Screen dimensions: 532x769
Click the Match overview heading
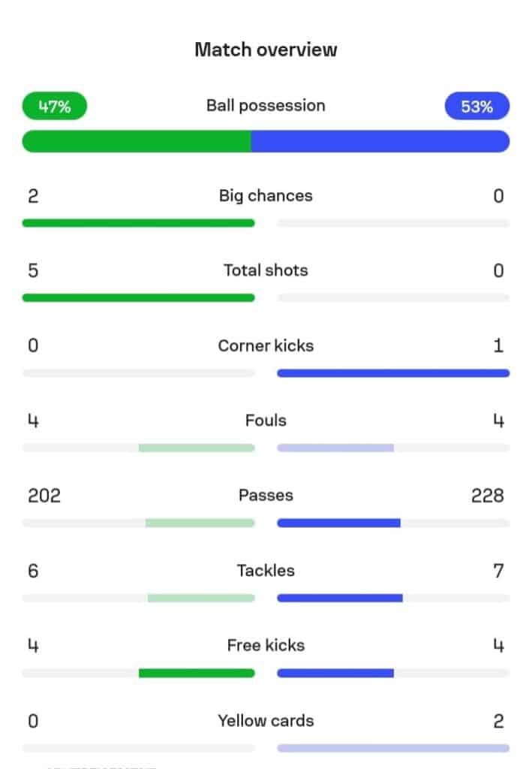(266, 50)
